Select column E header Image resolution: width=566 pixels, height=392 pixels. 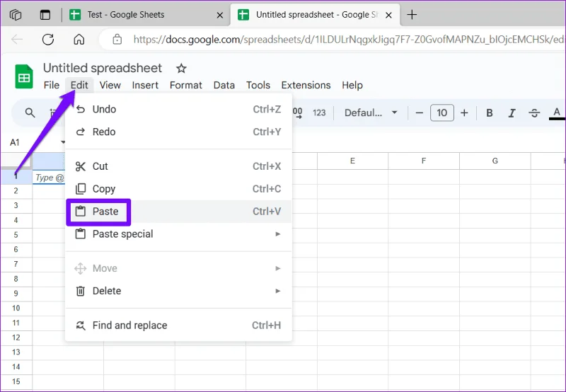coord(352,161)
